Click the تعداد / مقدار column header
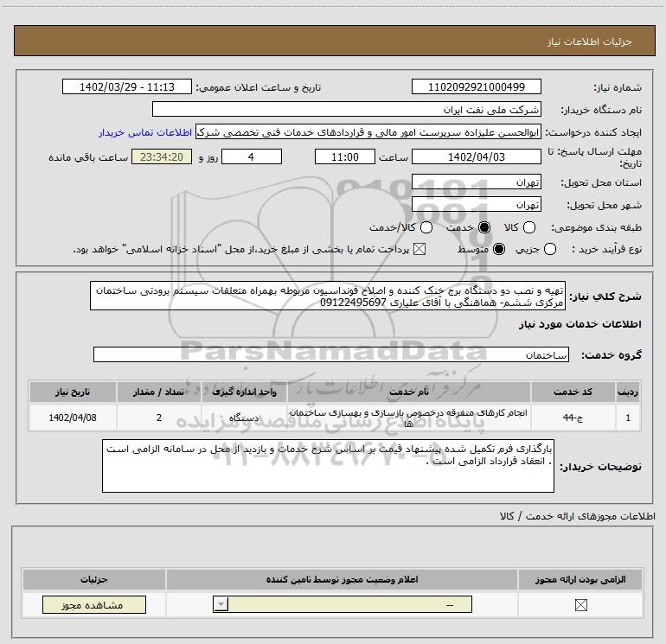Screen dimensions: 666x644 pyautogui.click(x=159, y=392)
